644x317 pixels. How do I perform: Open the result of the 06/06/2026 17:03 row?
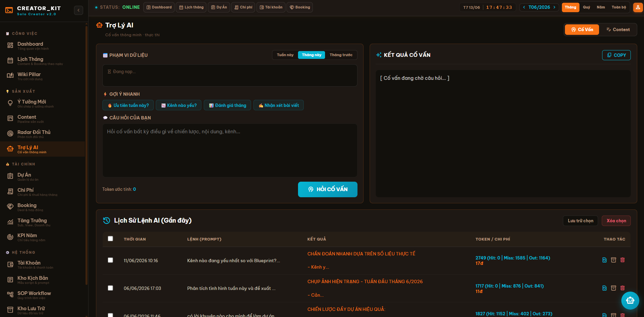pos(604,288)
